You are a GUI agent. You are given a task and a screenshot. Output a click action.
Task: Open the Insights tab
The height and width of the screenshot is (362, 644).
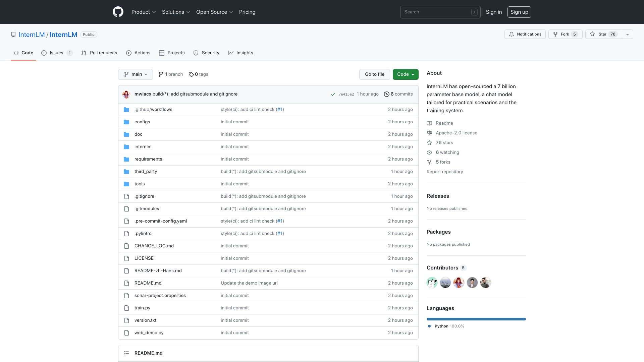point(241,53)
